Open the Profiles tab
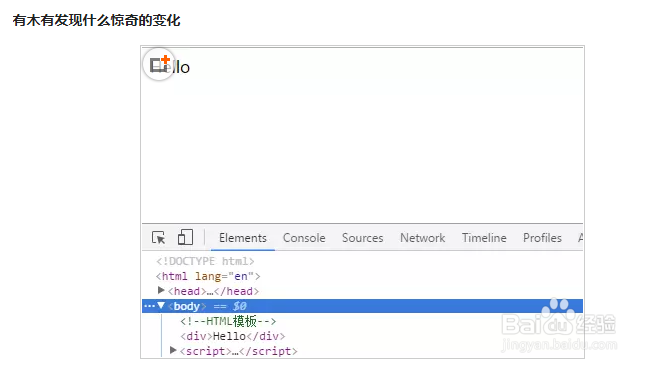This screenshot has height=368, width=654. pyautogui.click(x=542, y=238)
